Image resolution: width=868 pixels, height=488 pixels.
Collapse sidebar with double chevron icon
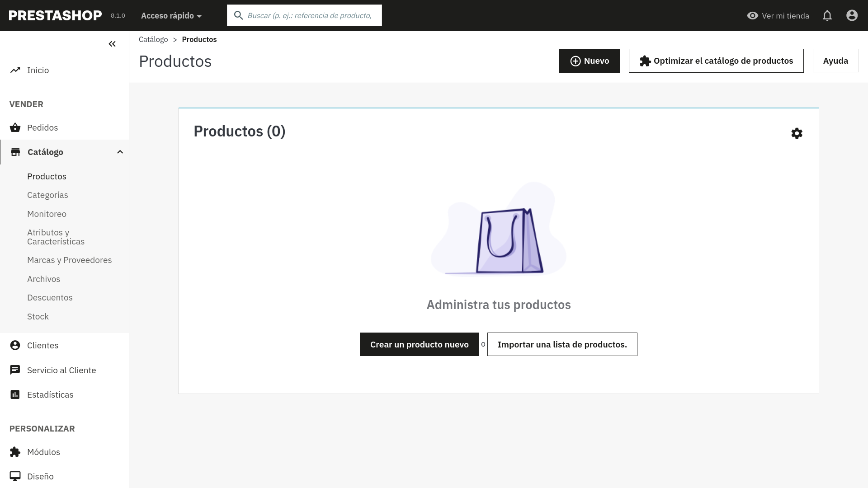(x=112, y=44)
